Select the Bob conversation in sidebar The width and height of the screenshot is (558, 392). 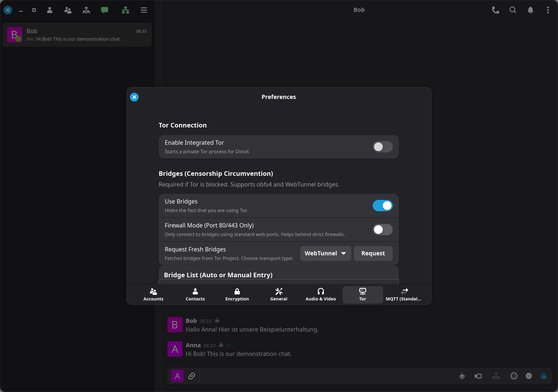[x=77, y=35]
